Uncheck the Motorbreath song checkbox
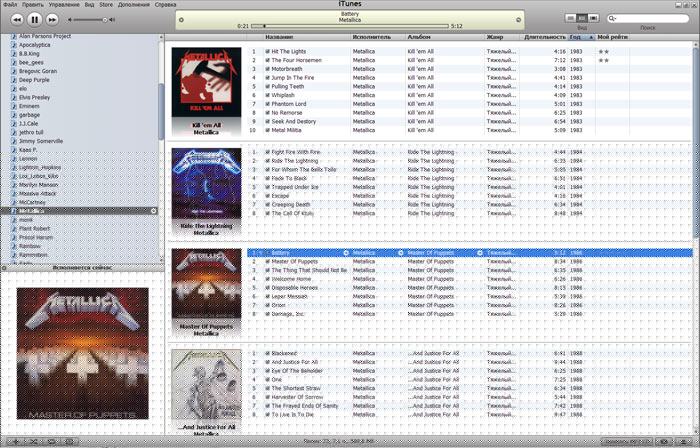 (x=267, y=69)
